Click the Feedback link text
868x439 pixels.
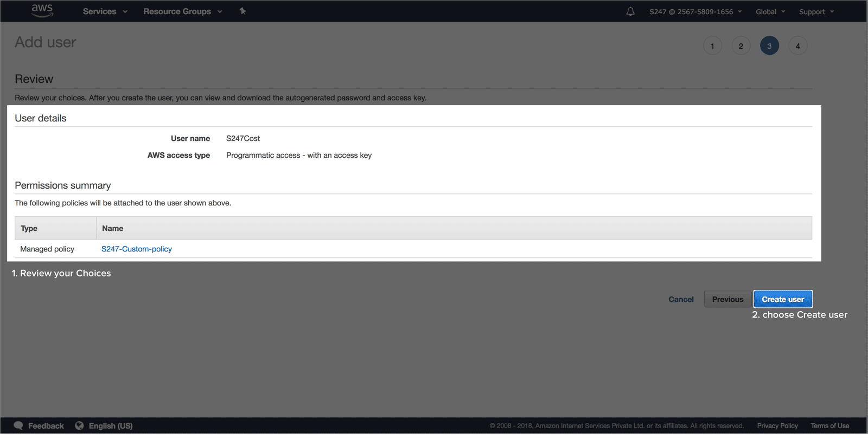pyautogui.click(x=46, y=425)
